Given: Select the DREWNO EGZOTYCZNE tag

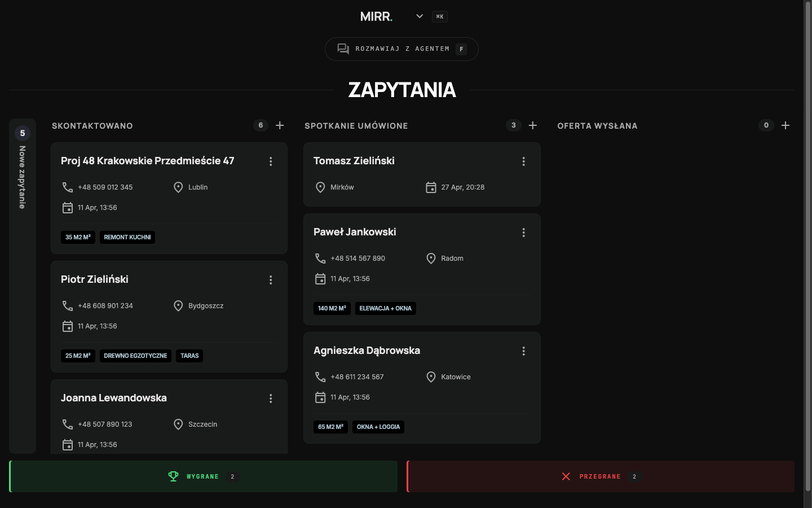Looking at the screenshot, I should point(135,356).
